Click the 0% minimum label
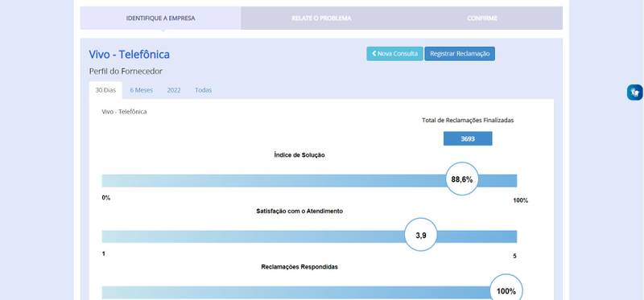The height and width of the screenshot is (300, 644). coord(106,198)
